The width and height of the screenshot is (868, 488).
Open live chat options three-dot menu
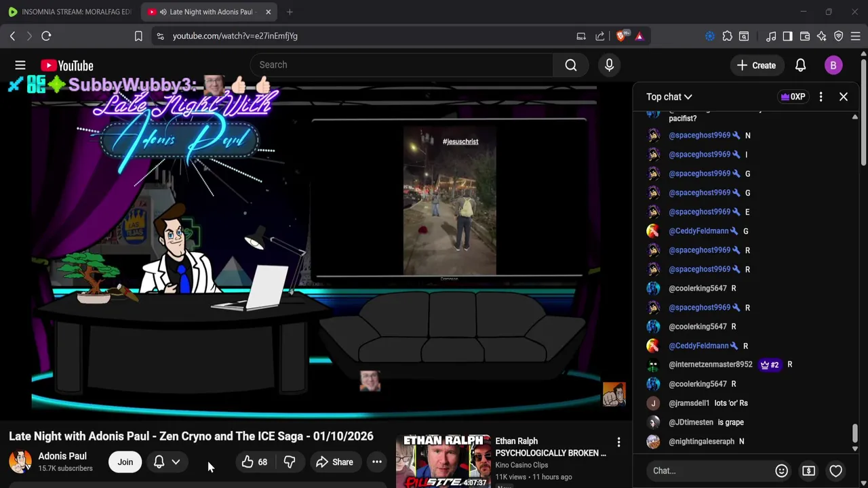(x=821, y=97)
